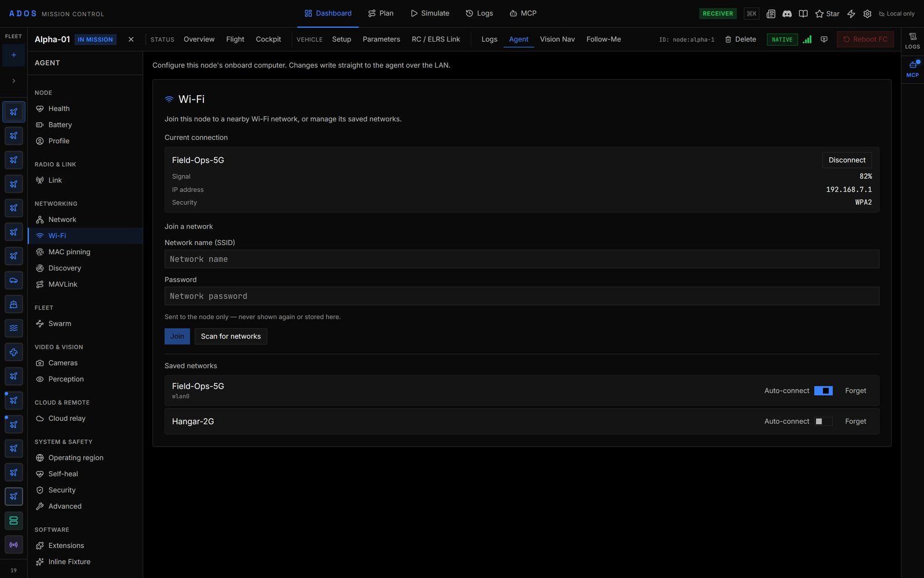Close the Alpha-01 vehicle panel

tap(131, 39)
